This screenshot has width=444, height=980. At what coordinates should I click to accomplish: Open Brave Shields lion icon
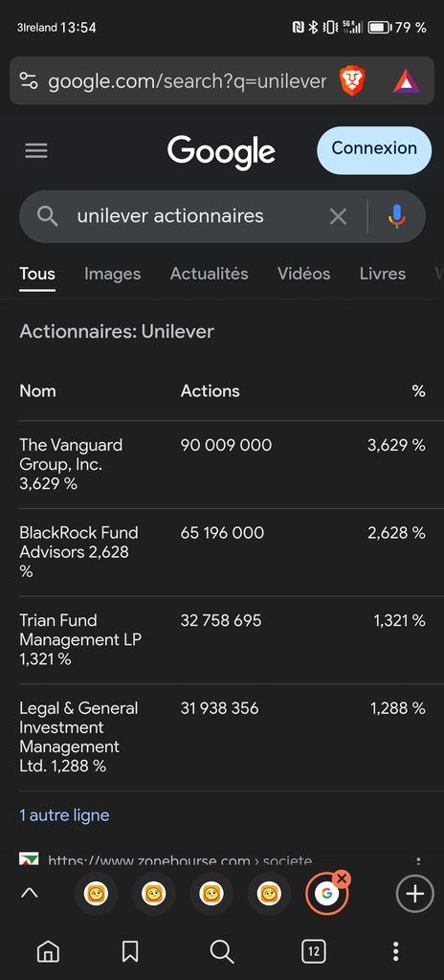tap(352, 81)
